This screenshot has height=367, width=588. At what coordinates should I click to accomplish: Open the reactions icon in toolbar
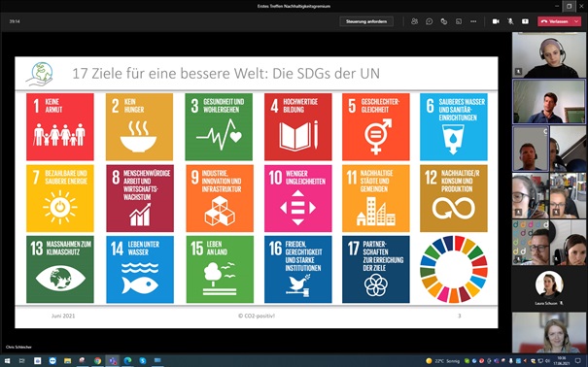click(x=444, y=21)
